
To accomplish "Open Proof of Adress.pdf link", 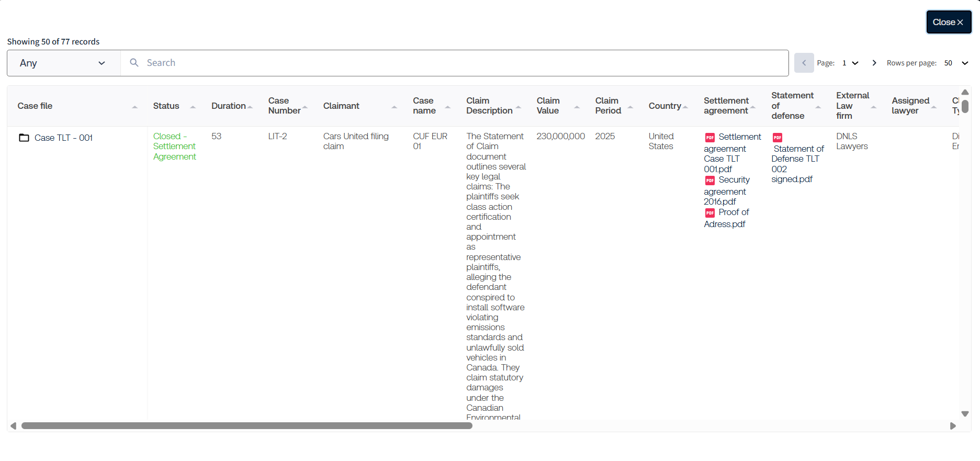I will point(726,218).
